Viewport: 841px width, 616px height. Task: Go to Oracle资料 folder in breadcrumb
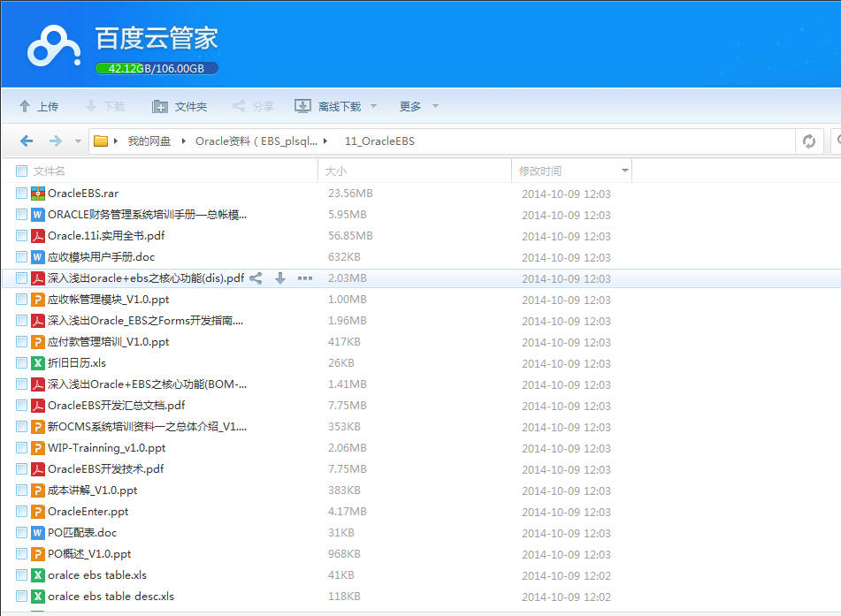click(256, 141)
